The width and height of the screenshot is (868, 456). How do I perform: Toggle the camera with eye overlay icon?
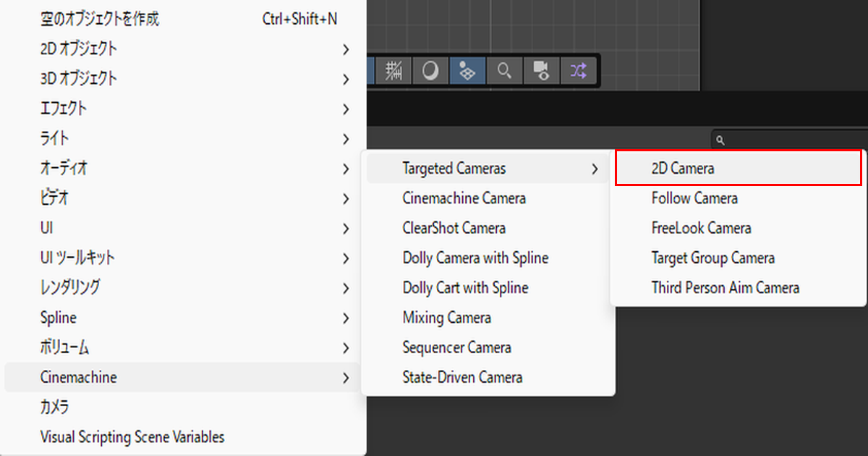(541, 71)
